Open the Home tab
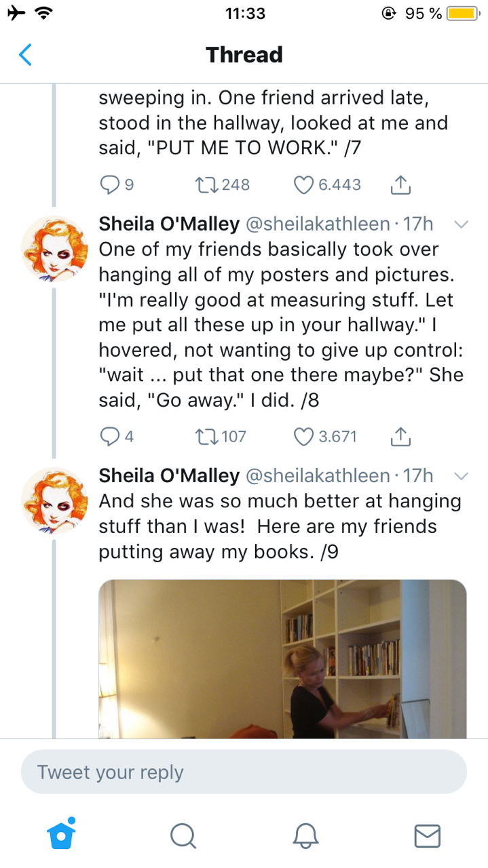Image resolution: width=488 pixels, height=868 pixels. click(x=61, y=835)
